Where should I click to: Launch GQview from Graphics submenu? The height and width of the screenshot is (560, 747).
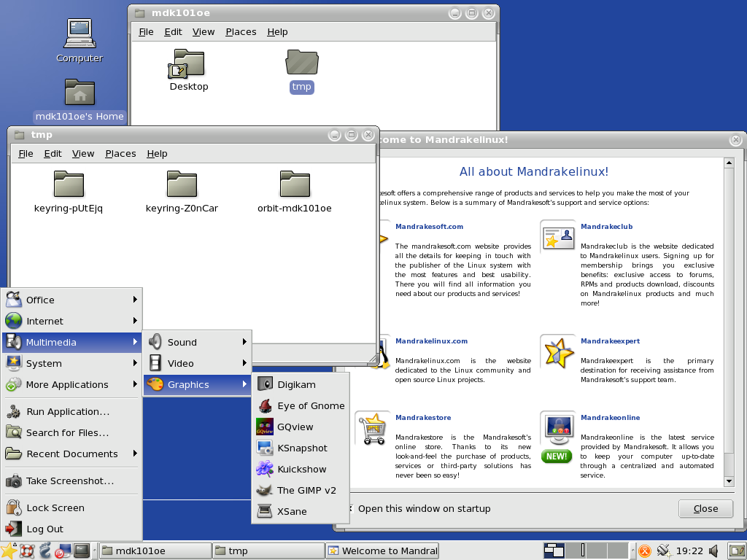[x=301, y=427]
